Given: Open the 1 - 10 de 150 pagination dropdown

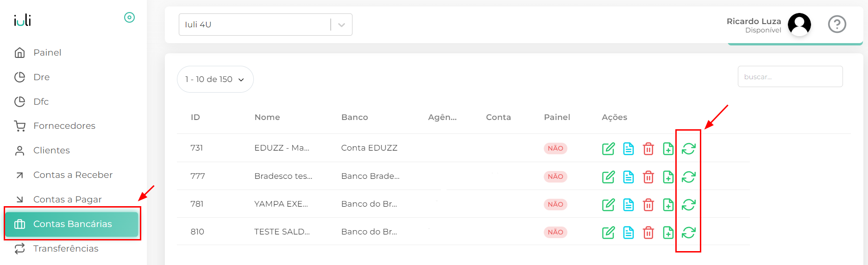Looking at the screenshot, I should 215,79.
